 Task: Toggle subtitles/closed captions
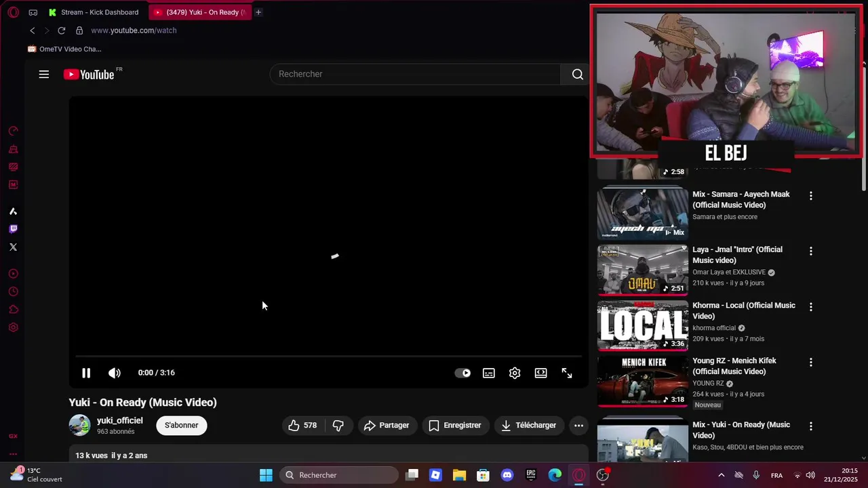click(489, 373)
